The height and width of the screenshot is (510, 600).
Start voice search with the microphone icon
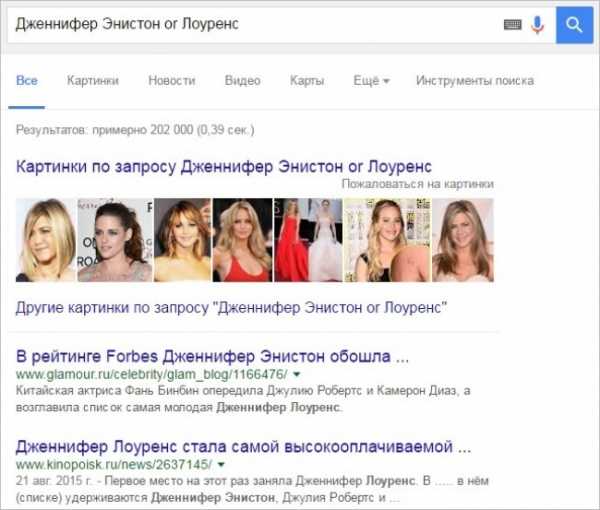click(x=538, y=24)
